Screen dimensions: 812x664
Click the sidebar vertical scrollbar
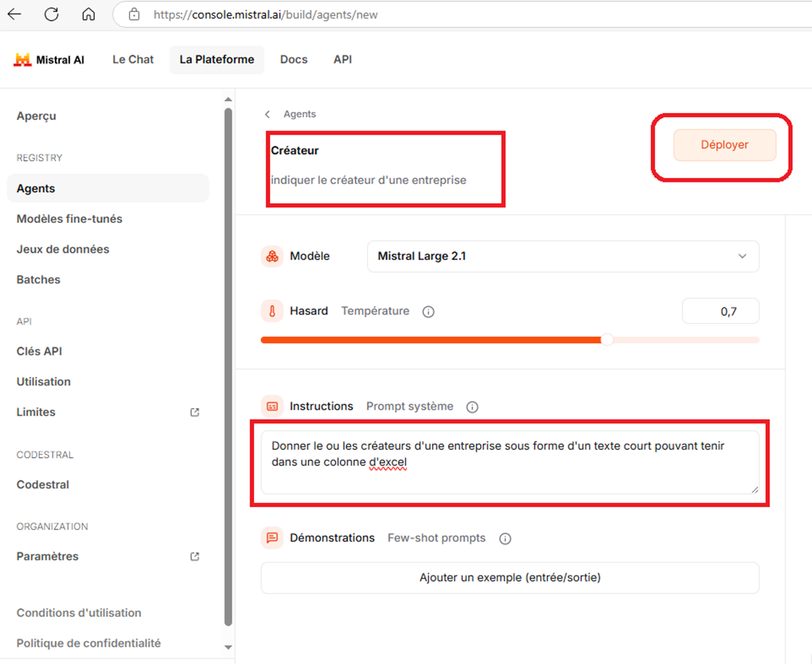[228, 367]
